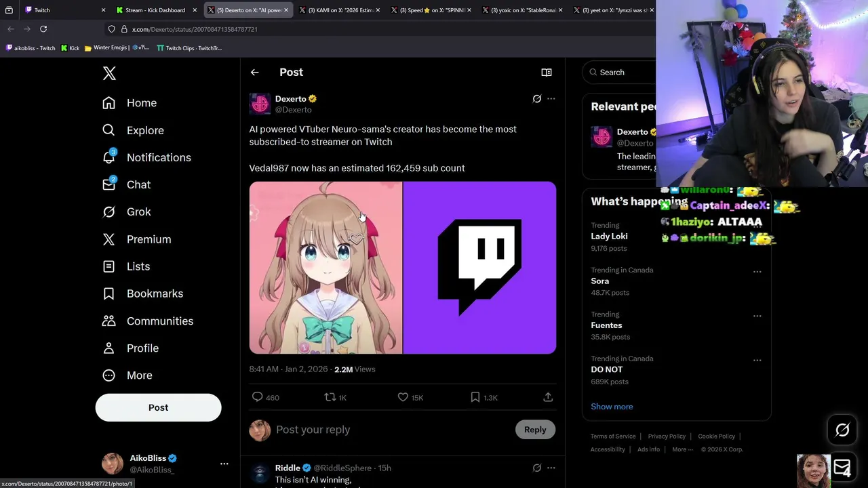Expand options for the Sora trend

[x=757, y=272]
